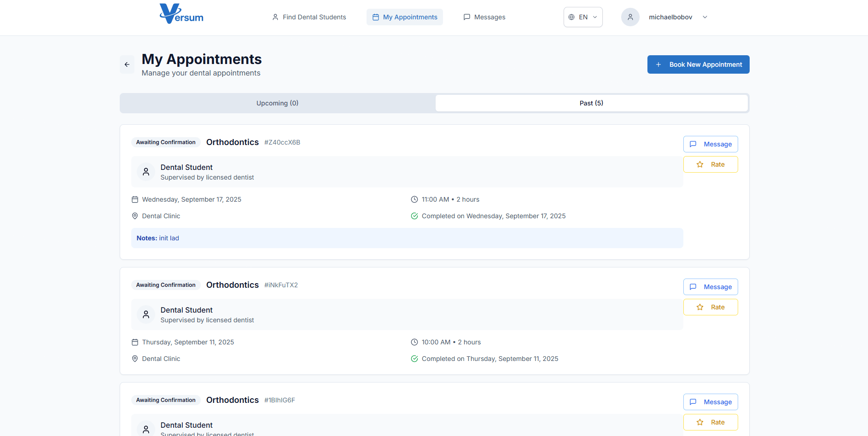Screen dimensions: 868x436
Task: Click the Dental Student avatar in appointment #iNkFuTX2
Action: [x=146, y=314]
